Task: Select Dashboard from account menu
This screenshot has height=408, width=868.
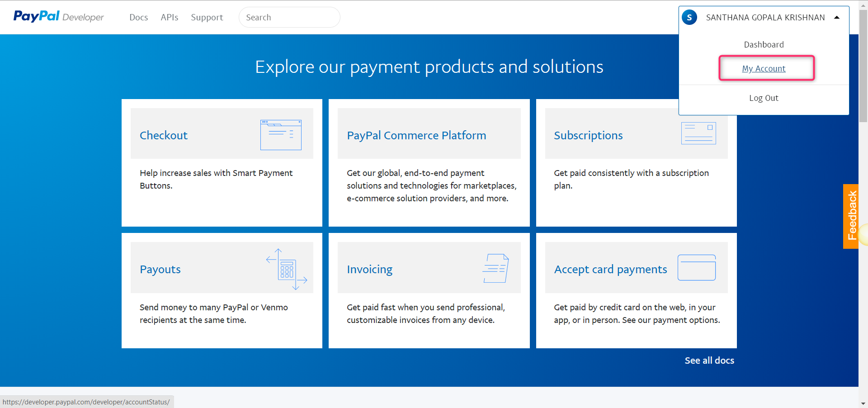Action: [764, 44]
